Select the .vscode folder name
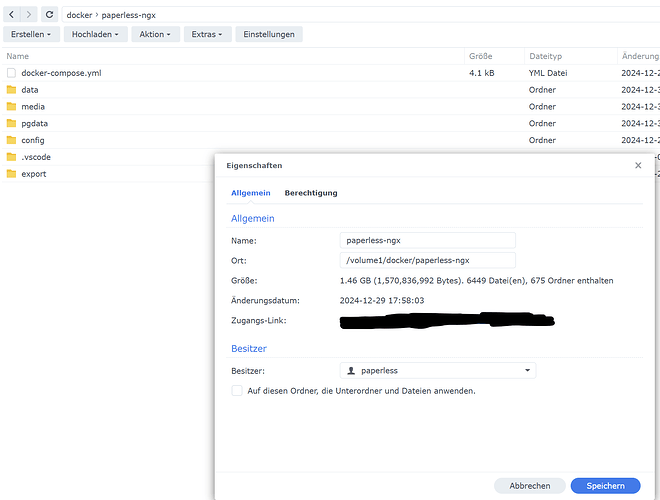Viewport: 660px width, 500px height. click(36, 157)
